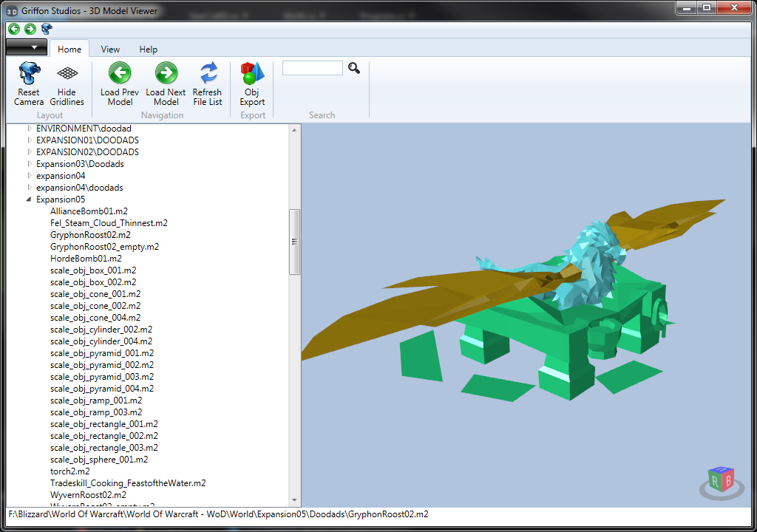Viewport: 757px width, 532px height.
Task: Expand EXPANSION01\DOODADS folder
Action: pyautogui.click(x=30, y=140)
